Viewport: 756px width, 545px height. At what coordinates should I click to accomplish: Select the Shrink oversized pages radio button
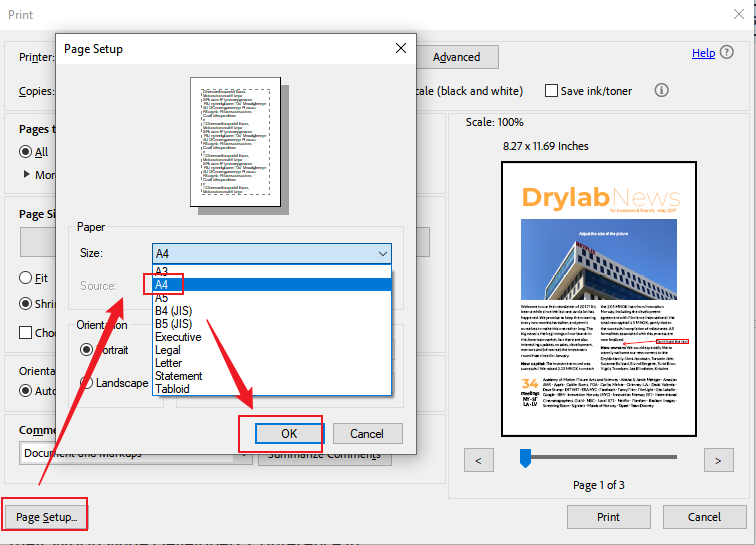point(26,304)
